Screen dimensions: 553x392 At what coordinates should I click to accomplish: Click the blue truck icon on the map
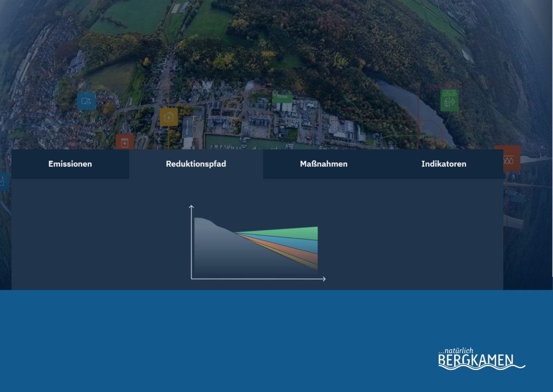[x=86, y=100]
